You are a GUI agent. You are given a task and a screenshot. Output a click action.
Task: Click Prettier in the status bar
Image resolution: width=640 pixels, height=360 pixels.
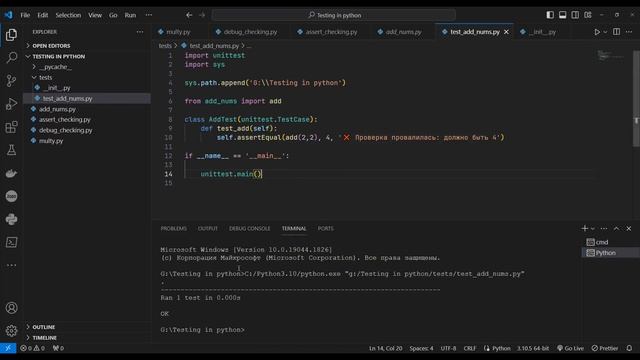coord(605,348)
